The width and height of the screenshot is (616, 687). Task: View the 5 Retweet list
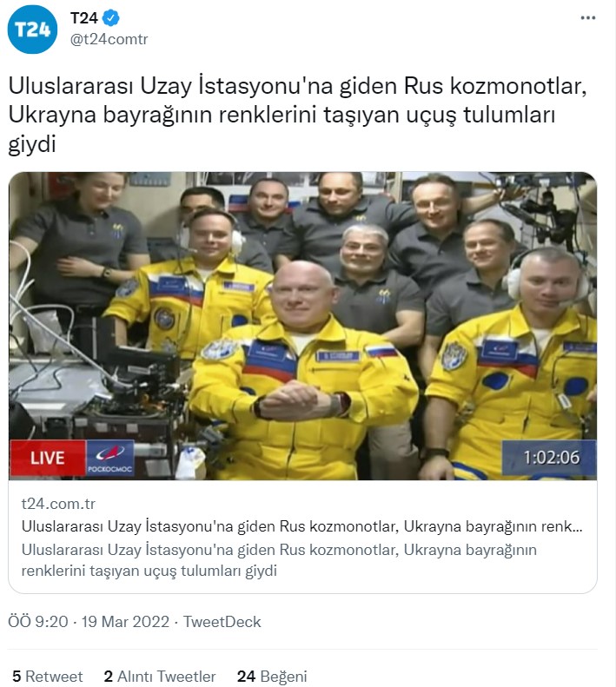click(47, 676)
